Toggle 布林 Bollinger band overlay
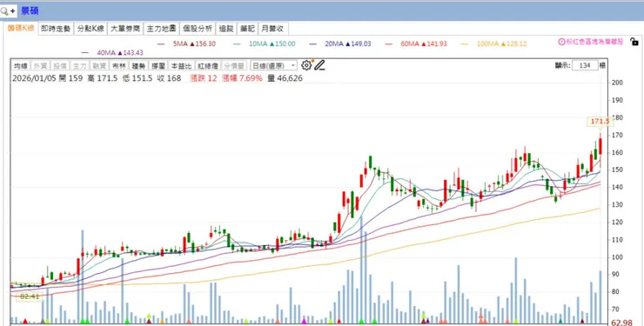The image size is (644, 326). 119,65
